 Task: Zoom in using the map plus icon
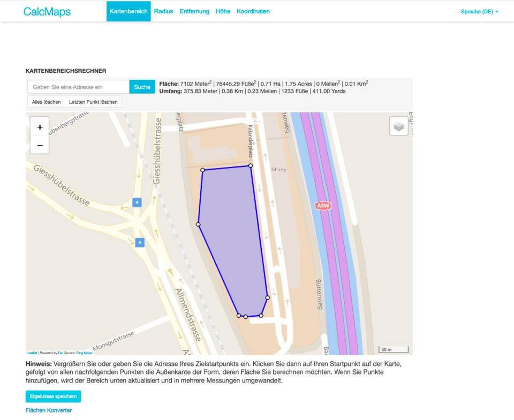pyautogui.click(x=39, y=127)
